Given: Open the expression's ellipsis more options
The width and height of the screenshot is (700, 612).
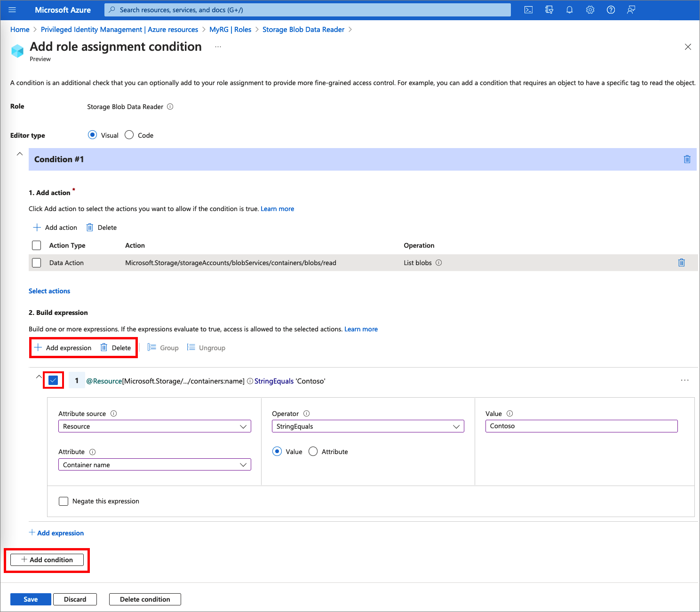Looking at the screenshot, I should point(684,380).
